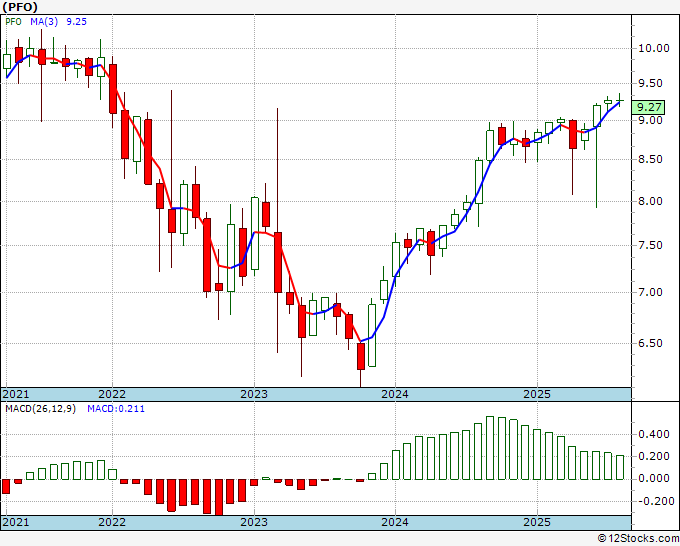680x546 pixels.
Task: Click the MACD(26,12,9) indicator label
Action: pyautogui.click(x=40, y=409)
